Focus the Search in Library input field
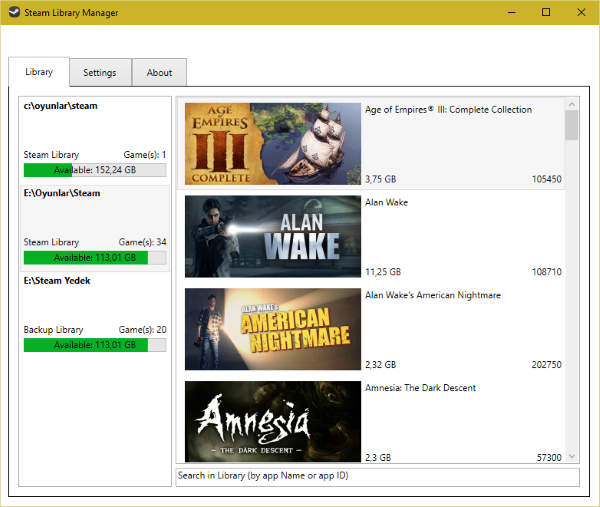 click(377, 477)
